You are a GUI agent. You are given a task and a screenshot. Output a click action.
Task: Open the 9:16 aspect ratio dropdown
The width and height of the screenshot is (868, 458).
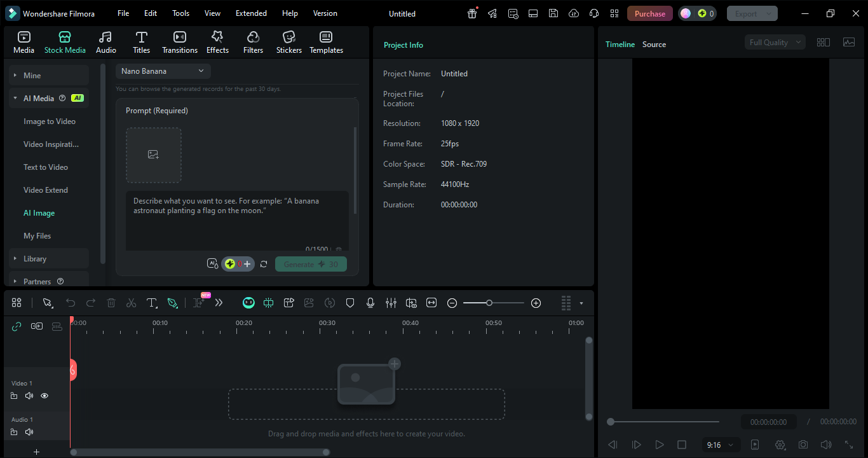[721, 445]
